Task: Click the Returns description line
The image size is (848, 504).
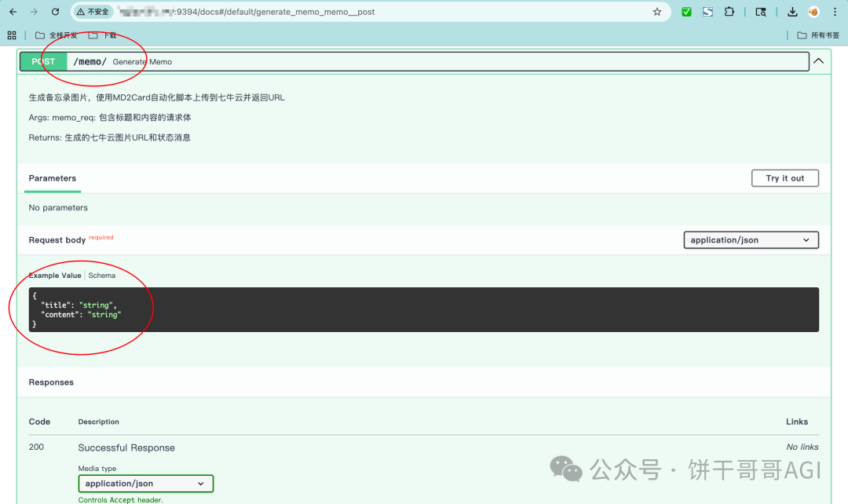Action: (109, 137)
